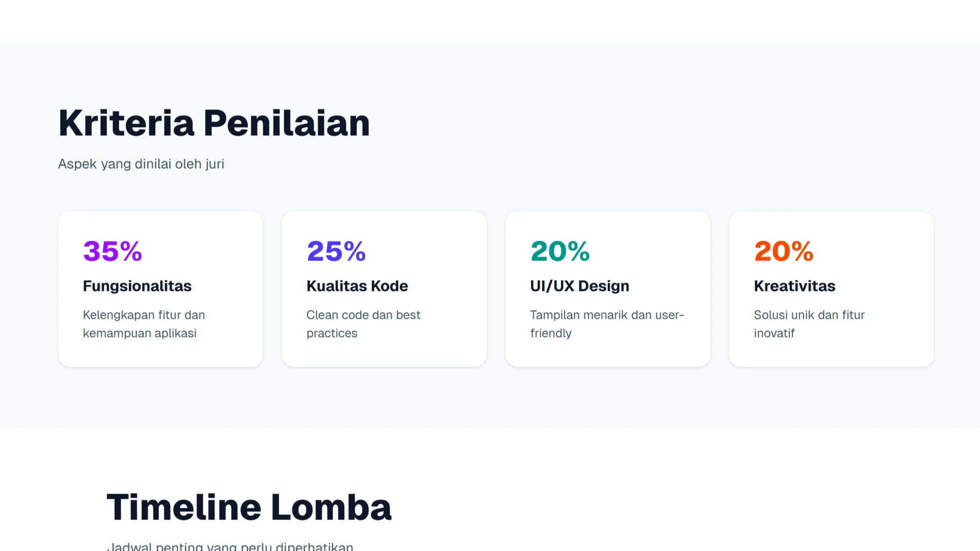
Task: Click 'Aspek yang dinilai oleh juri' subtitle
Action: pos(141,164)
